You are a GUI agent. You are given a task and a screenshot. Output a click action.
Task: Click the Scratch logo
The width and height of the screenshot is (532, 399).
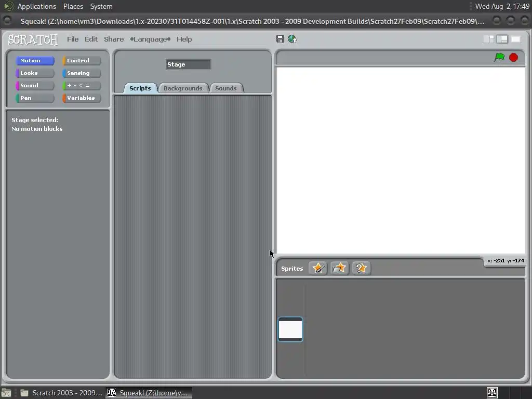click(x=33, y=39)
